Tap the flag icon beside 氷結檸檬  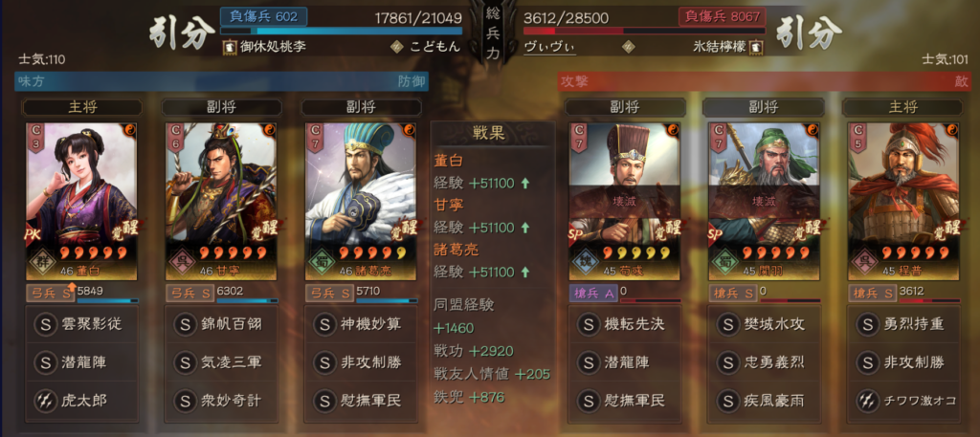pos(756,46)
